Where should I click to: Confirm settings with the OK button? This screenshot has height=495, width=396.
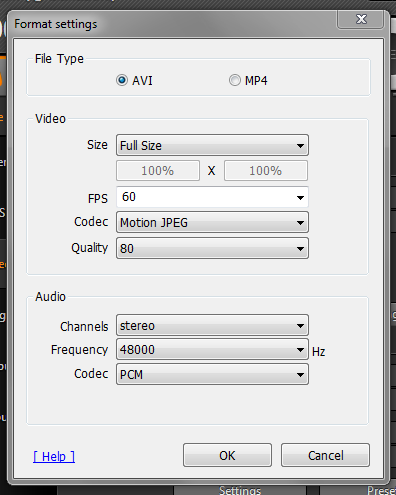click(227, 455)
